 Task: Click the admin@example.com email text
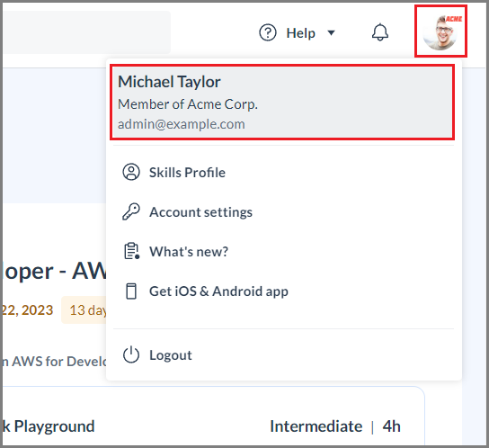point(182,124)
